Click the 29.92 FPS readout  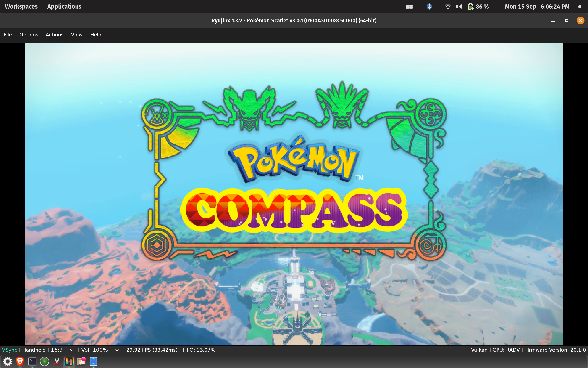152,350
